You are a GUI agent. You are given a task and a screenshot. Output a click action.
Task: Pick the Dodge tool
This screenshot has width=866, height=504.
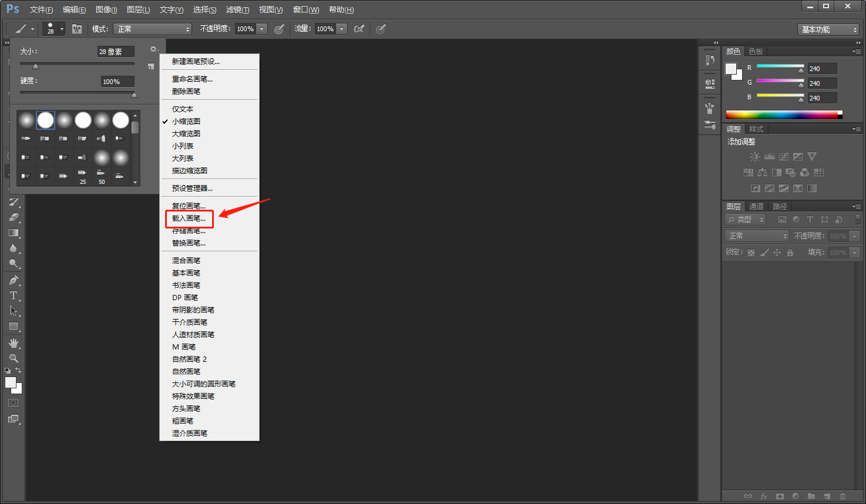14,263
